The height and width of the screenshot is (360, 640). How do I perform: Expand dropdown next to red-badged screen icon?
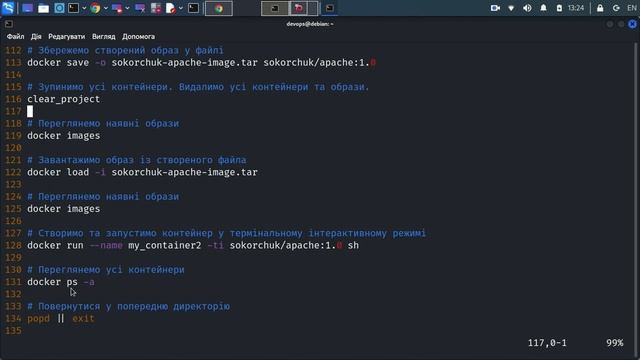tap(127, 8)
